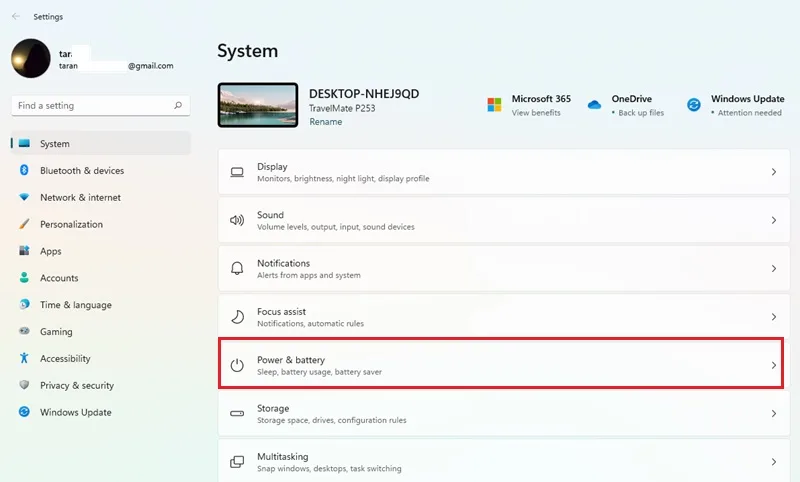
Task: Click the Find a setting search box
Action: pyautogui.click(x=101, y=106)
